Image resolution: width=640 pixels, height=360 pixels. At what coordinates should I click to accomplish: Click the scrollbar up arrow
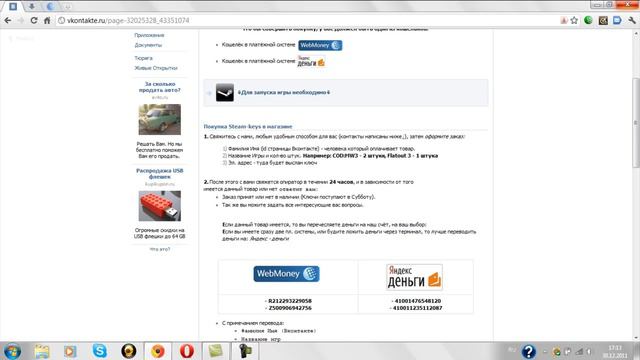[x=636, y=33]
